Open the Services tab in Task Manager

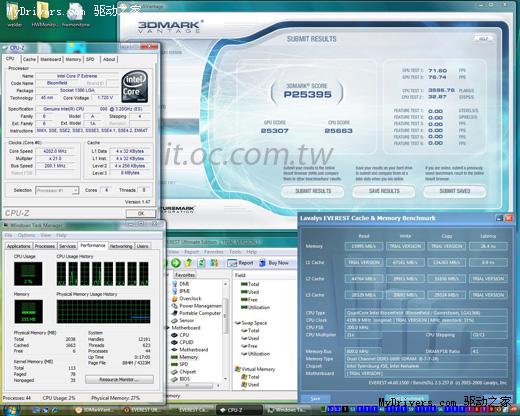coord(67,246)
